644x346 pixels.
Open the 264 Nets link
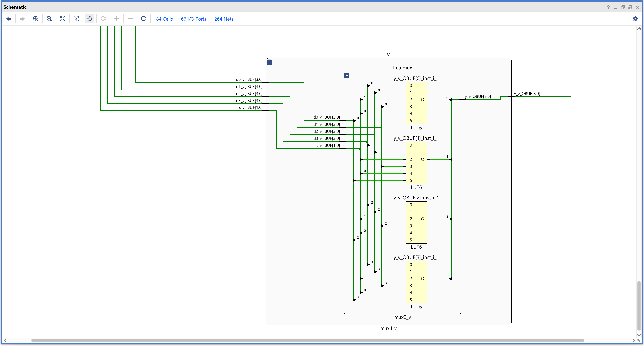224,19
